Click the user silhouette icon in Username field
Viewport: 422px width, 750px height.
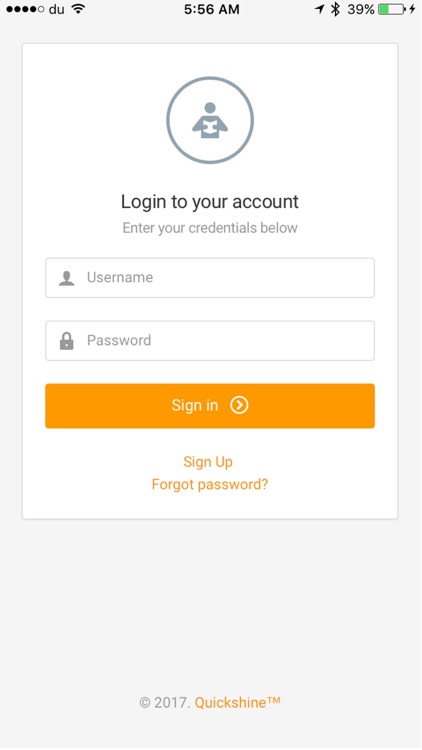coord(67,278)
